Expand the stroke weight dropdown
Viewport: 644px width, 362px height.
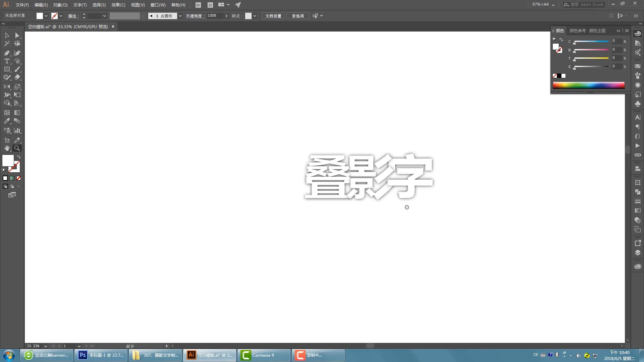pos(104,16)
